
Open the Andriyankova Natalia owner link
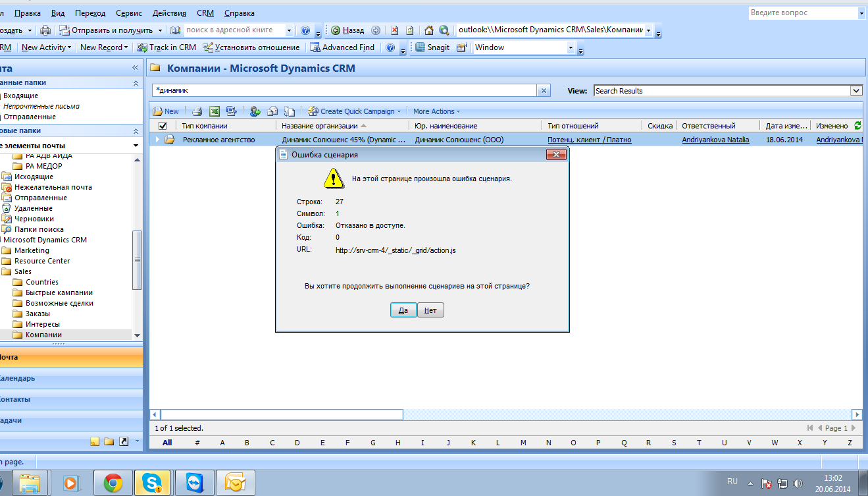717,140
